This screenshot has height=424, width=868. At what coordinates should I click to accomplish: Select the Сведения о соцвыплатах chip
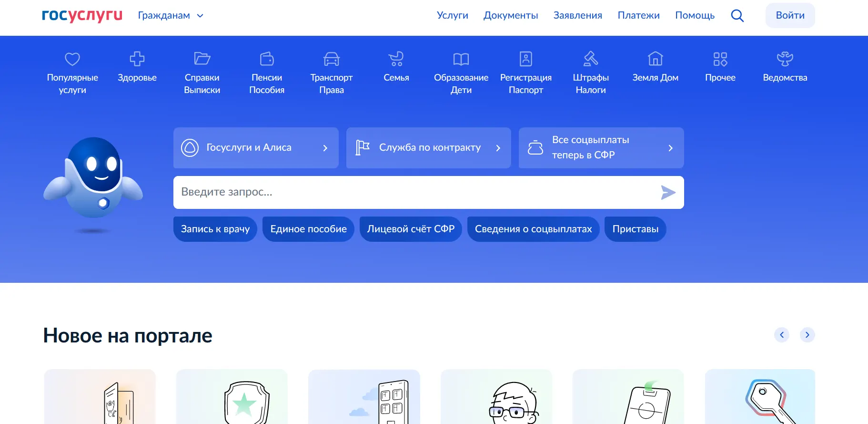click(533, 229)
